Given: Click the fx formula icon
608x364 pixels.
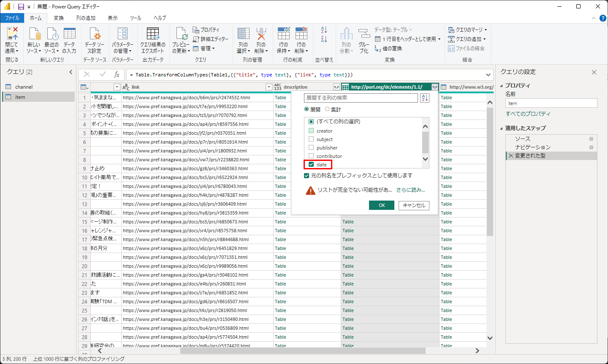Looking at the screenshot, I should (x=117, y=75).
